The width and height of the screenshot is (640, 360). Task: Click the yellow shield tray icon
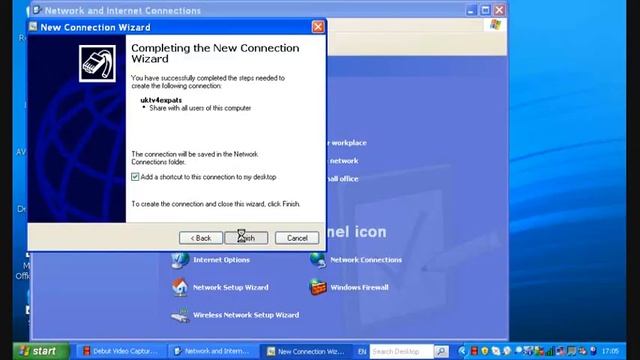coord(485,351)
